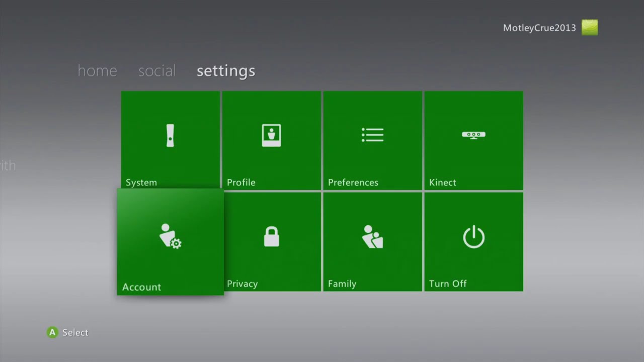
Task: Select the Preferences list icon
Action: point(372,135)
